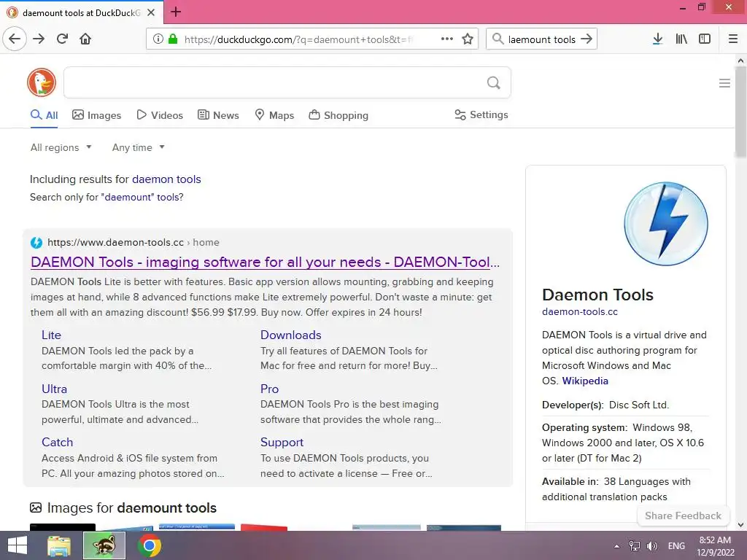Click the Daemon Tools lightning logo
This screenshot has height=560, width=747.
[x=666, y=224]
